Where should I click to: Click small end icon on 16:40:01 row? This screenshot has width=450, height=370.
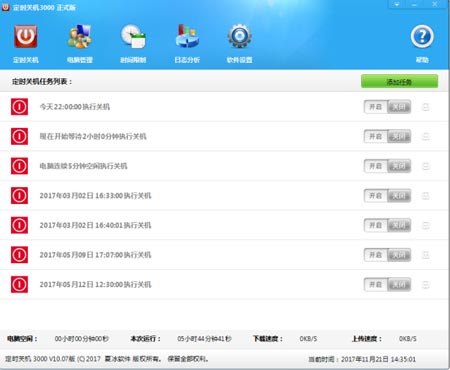coord(426,226)
